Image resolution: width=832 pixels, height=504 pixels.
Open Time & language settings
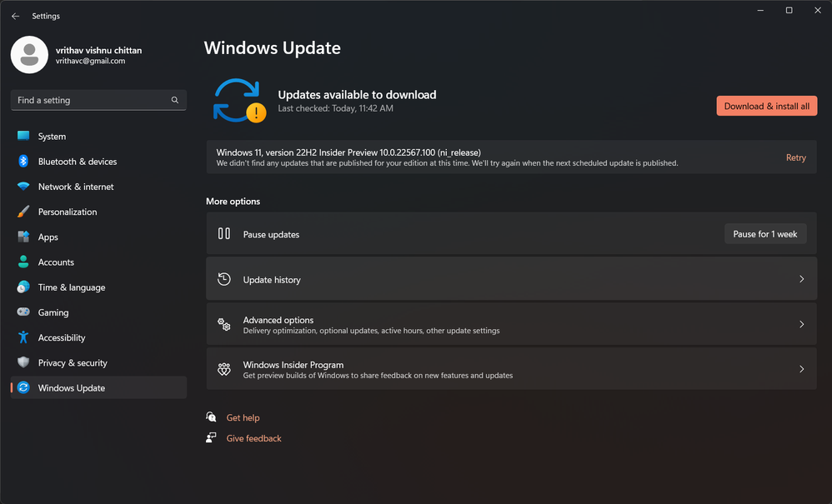coord(98,287)
